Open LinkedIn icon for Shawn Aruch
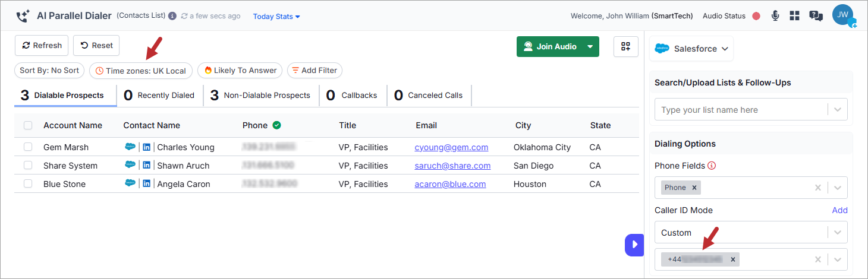Viewport: 868px width, 279px height. tap(147, 165)
